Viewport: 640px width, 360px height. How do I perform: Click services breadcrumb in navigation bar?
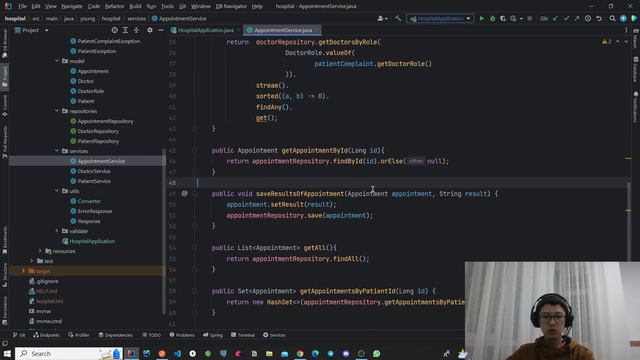pyautogui.click(x=136, y=18)
